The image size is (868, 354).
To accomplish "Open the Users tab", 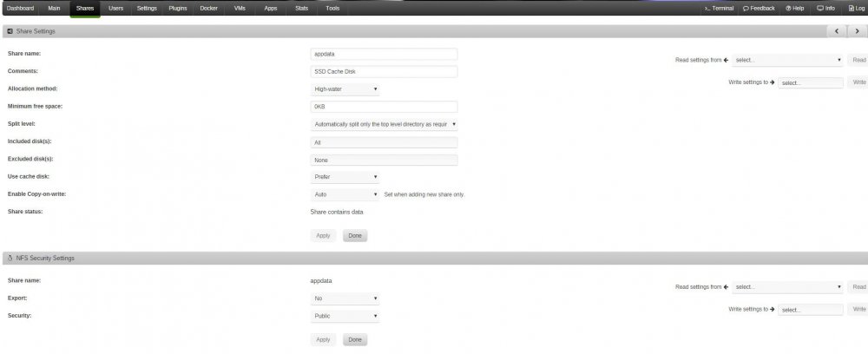I will pos(115,9).
